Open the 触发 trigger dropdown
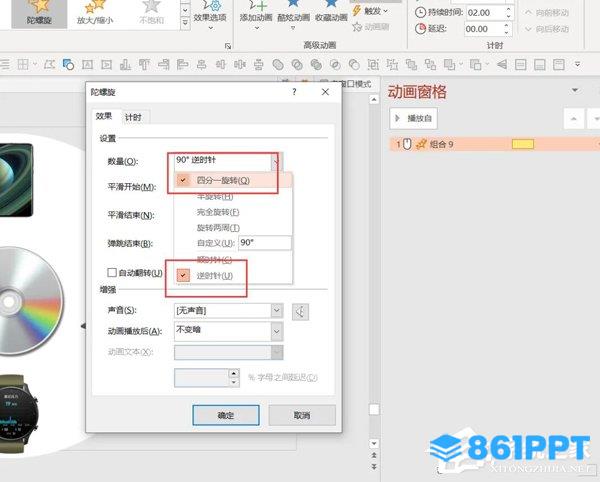The image size is (600, 482). point(370,11)
